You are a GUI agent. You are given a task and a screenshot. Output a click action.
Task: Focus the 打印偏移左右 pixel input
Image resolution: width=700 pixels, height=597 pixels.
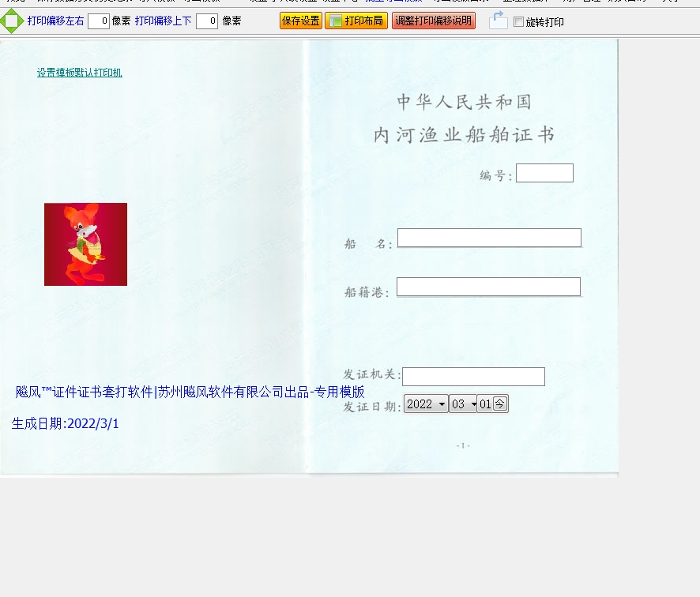point(98,21)
